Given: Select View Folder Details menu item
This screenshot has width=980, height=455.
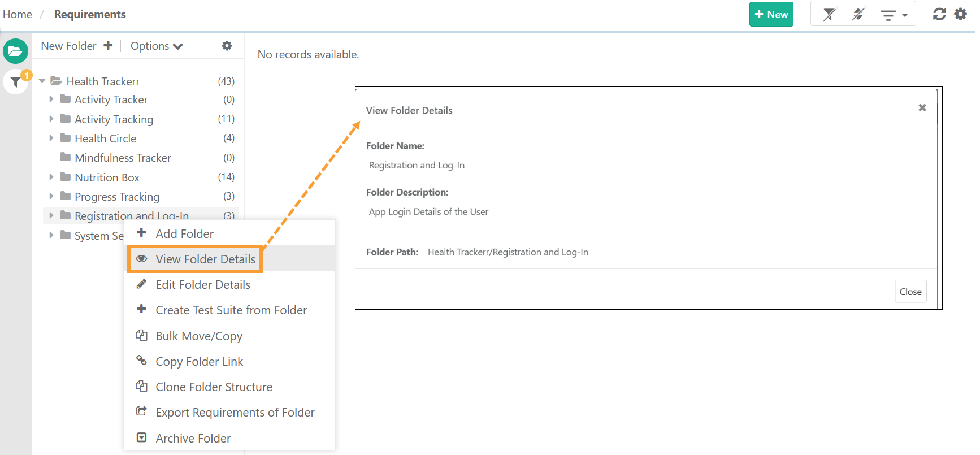Looking at the screenshot, I should 206,259.
